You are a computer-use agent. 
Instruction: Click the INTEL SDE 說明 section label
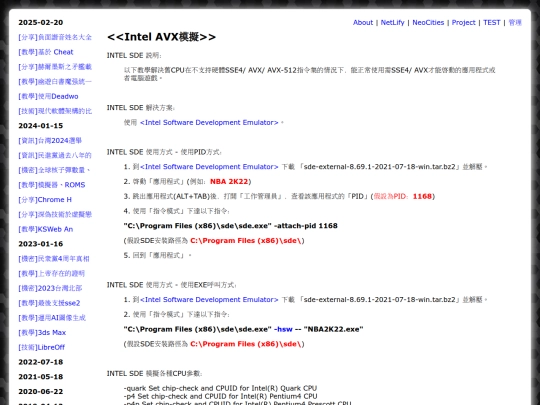tap(134, 55)
